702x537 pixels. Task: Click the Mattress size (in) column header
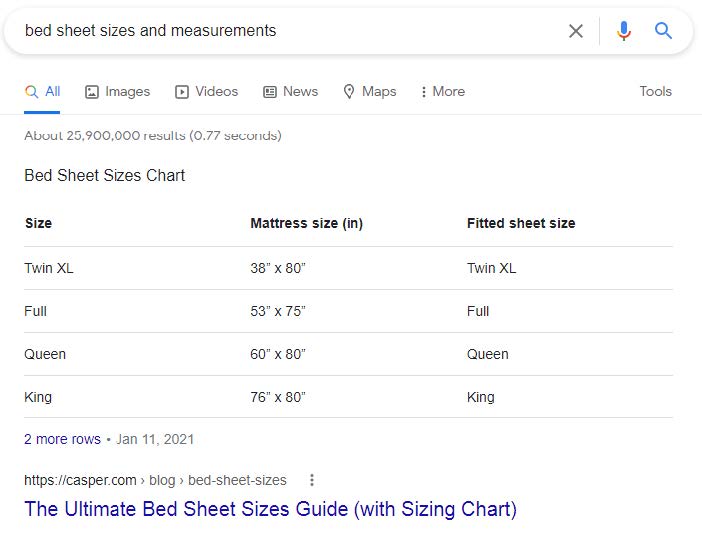(x=307, y=223)
